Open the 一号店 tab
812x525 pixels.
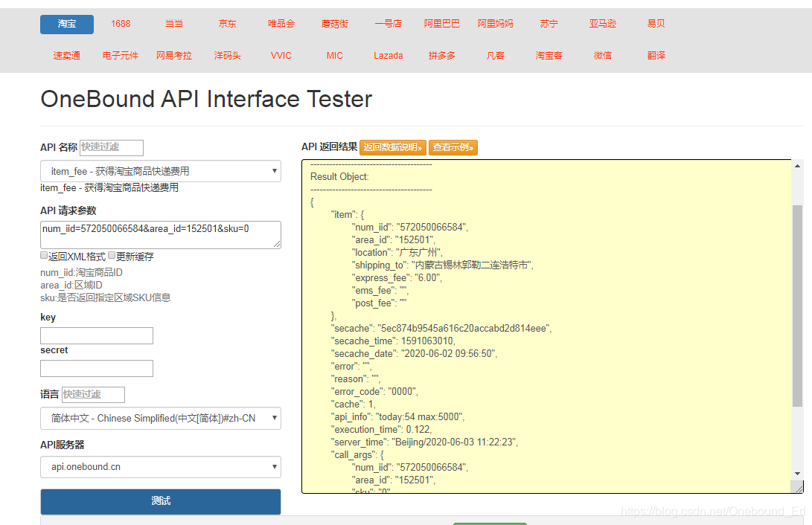tap(389, 25)
